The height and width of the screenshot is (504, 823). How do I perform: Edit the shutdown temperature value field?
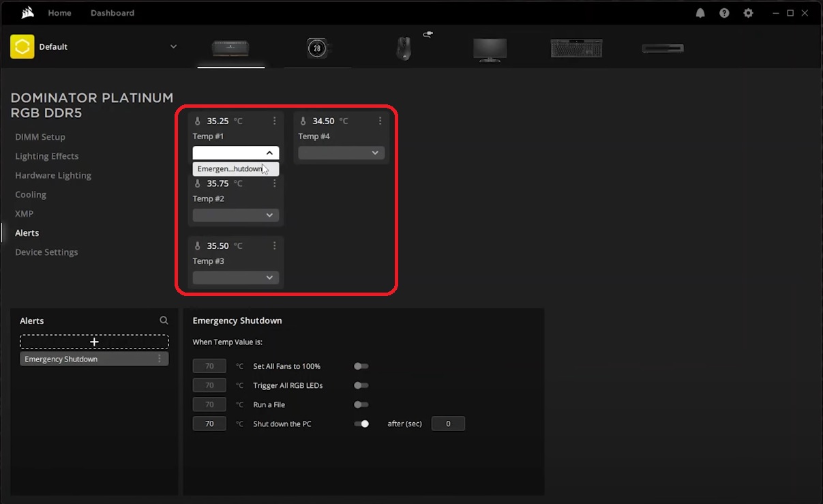click(x=209, y=424)
